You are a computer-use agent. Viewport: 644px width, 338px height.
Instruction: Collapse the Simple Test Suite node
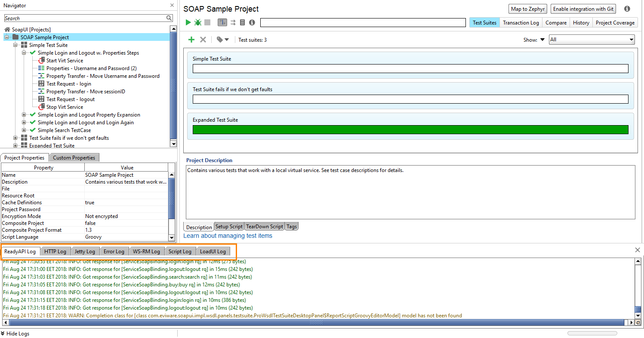(15, 45)
